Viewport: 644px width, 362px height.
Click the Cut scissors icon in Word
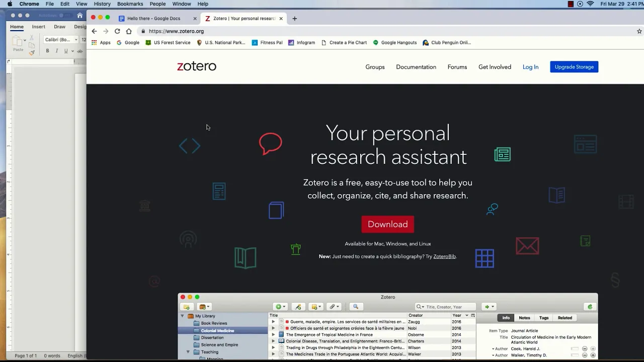pyautogui.click(x=32, y=38)
